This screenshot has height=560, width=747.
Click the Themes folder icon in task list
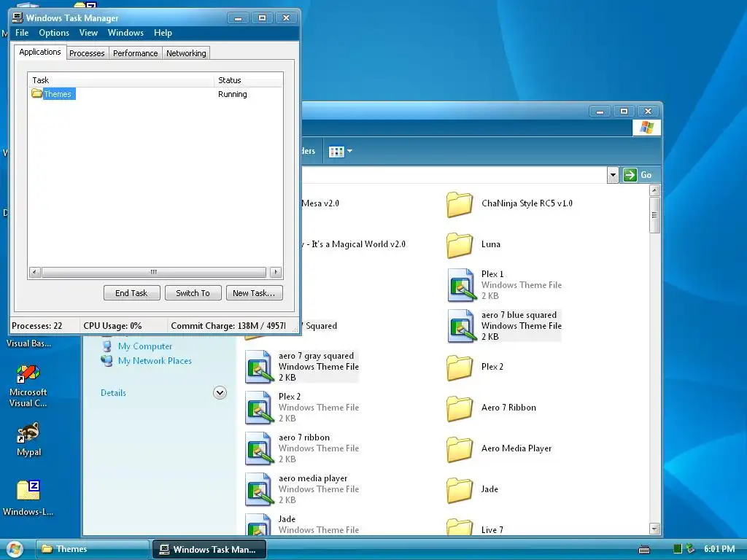(36, 93)
